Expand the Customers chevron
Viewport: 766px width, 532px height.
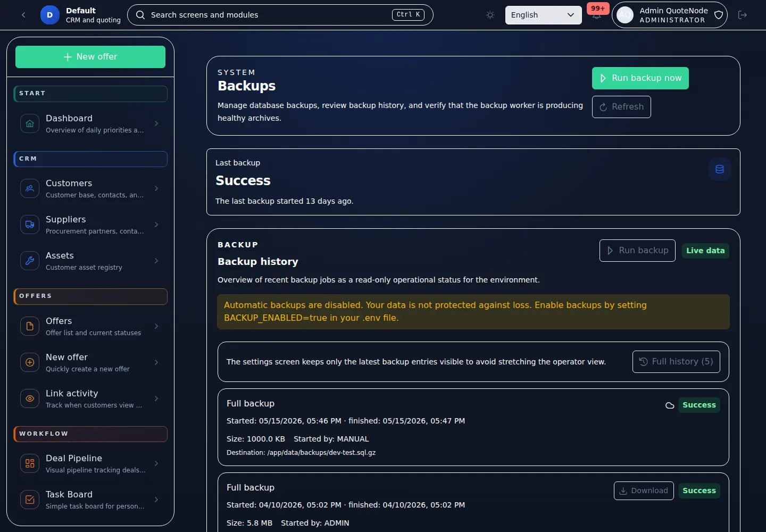156,188
